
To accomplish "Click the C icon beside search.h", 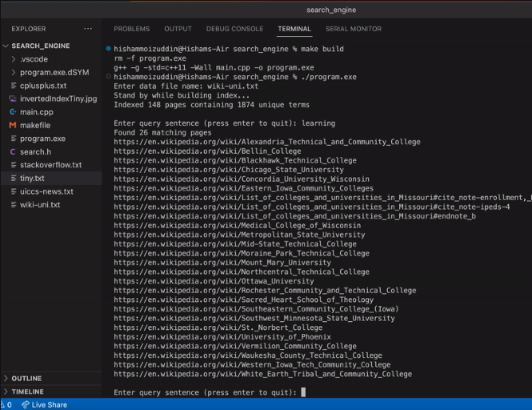I will coord(13,152).
